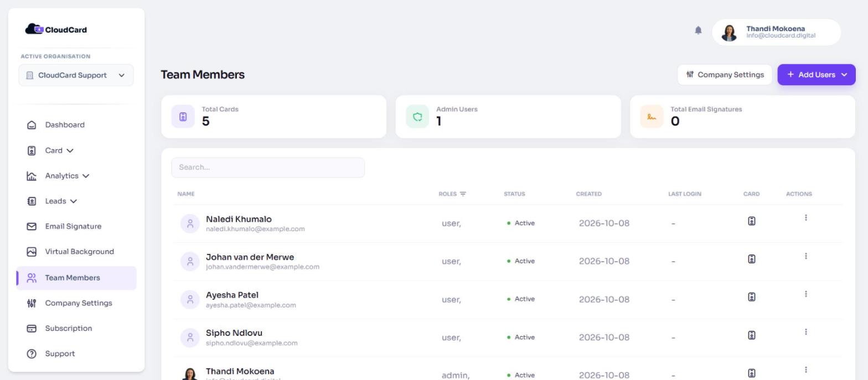Click the Total Email Signatures icon
The height and width of the screenshot is (380, 868).
point(652,116)
